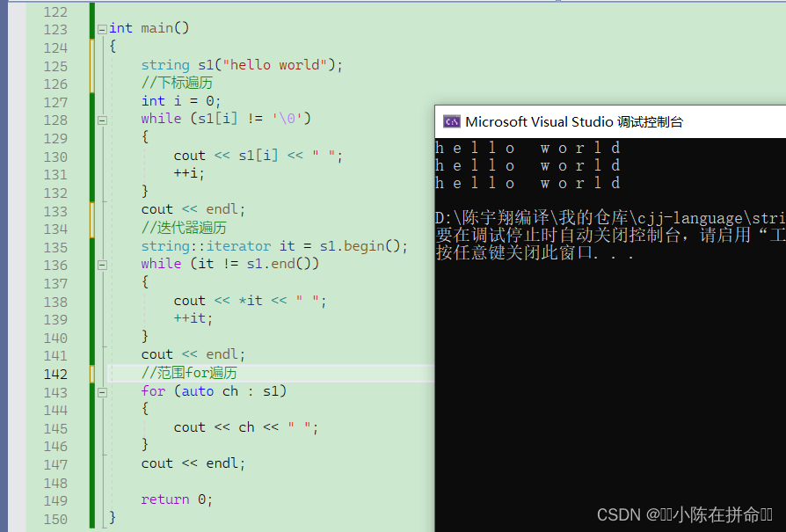The image size is (786, 532).
Task: Click the cout << endl; on line 147
Action: tap(193, 463)
